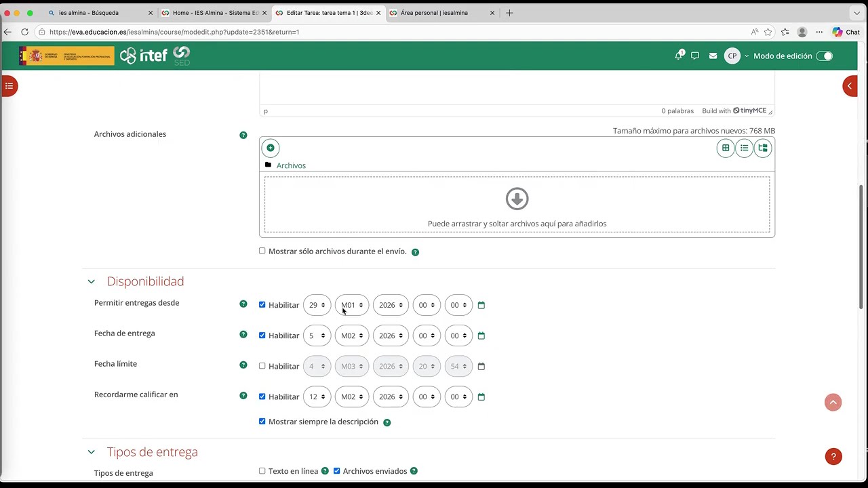Click the red question mark help button
Screen dimensions: 868x488
pos(833,457)
